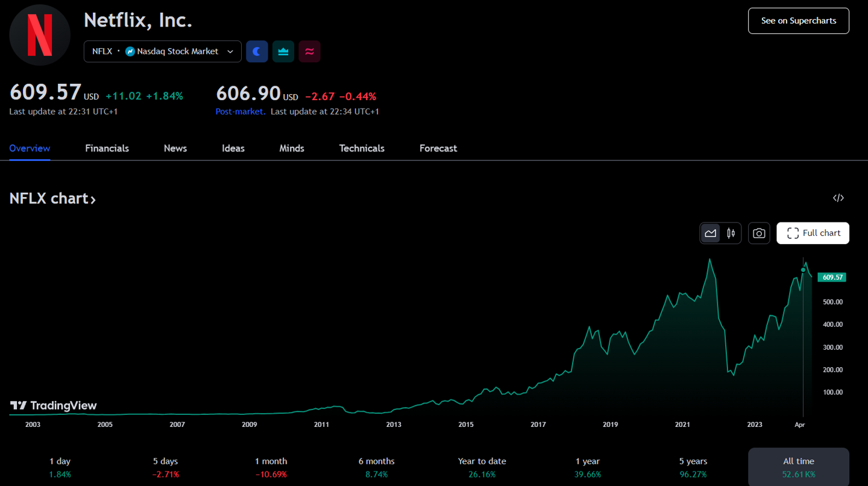
Task: Click the teal crown badge icon
Action: point(283,52)
